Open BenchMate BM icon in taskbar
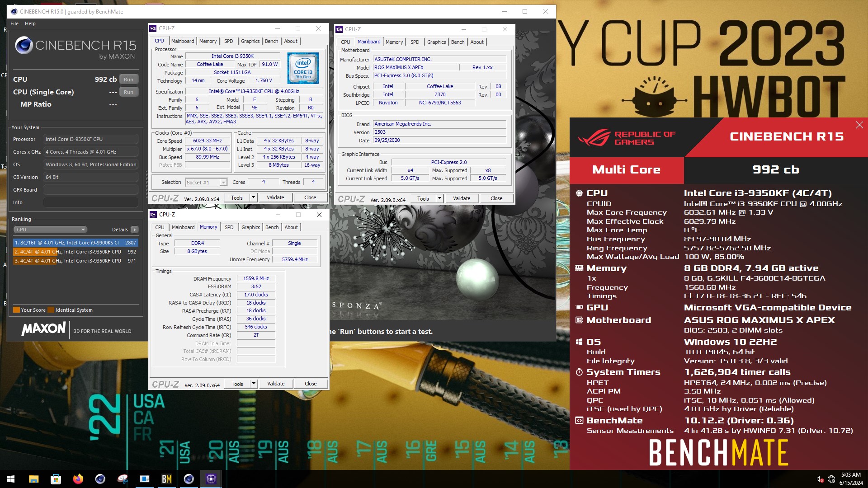 pyautogui.click(x=167, y=479)
